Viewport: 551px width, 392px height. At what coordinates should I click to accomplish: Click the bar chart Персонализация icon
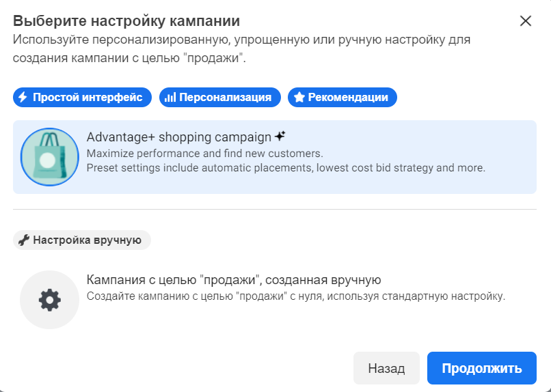170,97
